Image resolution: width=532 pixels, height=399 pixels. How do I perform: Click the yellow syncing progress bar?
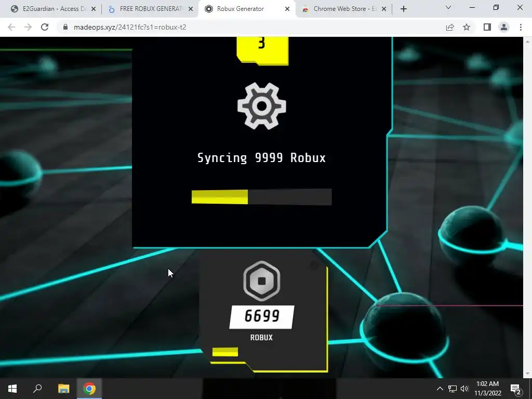click(262, 197)
